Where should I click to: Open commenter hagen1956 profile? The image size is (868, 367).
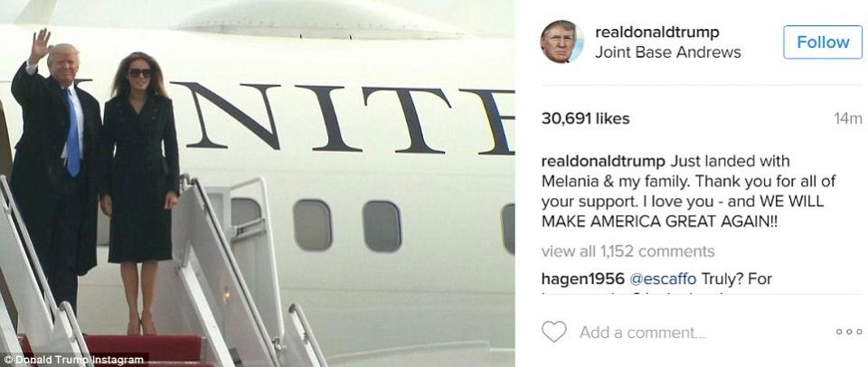583,279
